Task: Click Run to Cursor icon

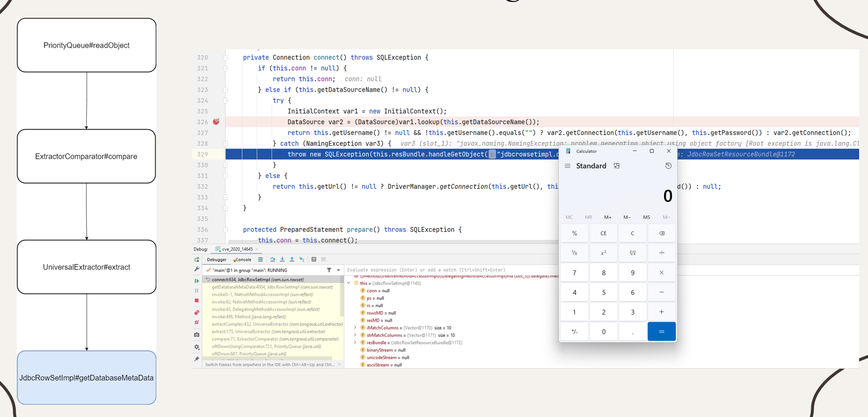Action: click(x=302, y=259)
